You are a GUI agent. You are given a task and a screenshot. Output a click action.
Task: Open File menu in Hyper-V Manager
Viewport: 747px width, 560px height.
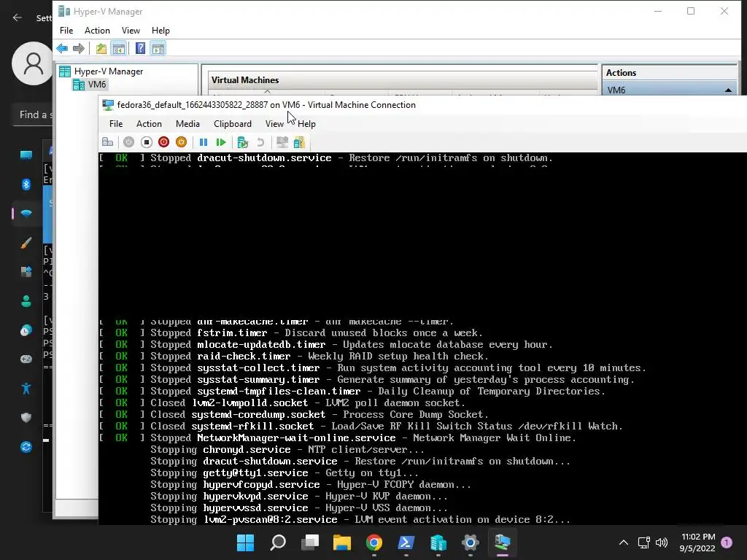[66, 31]
